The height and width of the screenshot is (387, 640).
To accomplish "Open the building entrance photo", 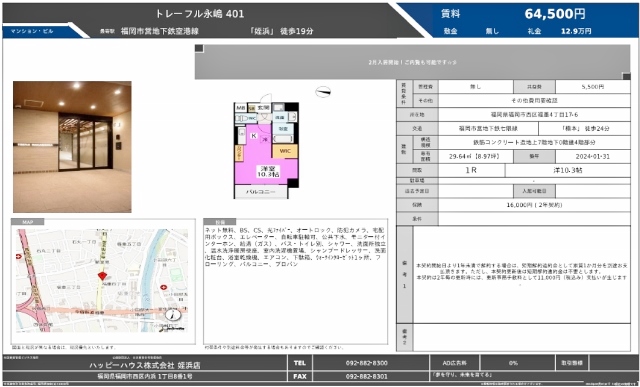I will pos(72,147).
